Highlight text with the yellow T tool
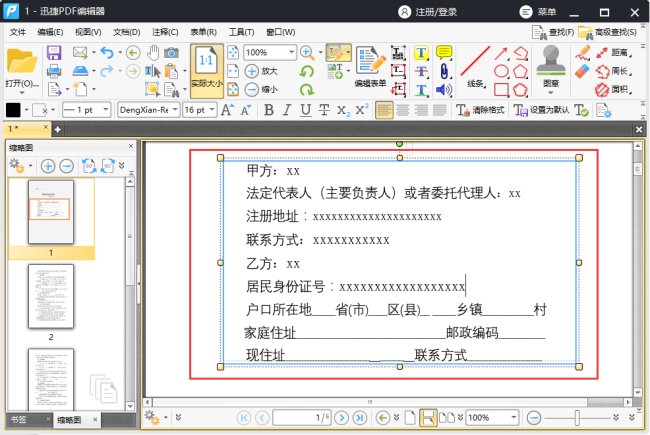Image resolution: width=650 pixels, height=435 pixels. 421,53
